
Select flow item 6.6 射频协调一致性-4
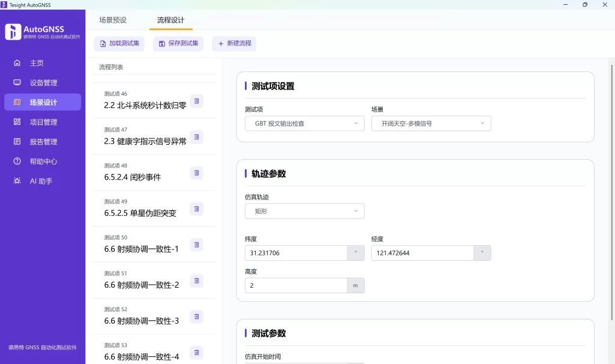coord(153,350)
